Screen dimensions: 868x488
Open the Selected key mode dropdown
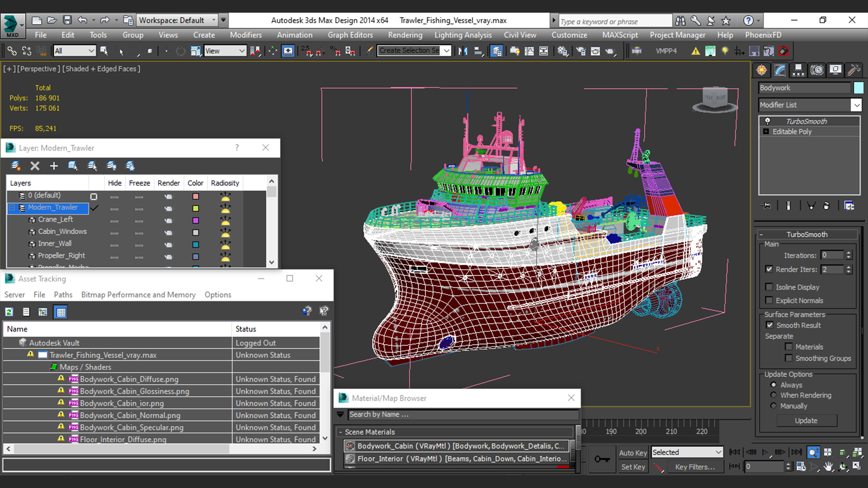pos(687,452)
